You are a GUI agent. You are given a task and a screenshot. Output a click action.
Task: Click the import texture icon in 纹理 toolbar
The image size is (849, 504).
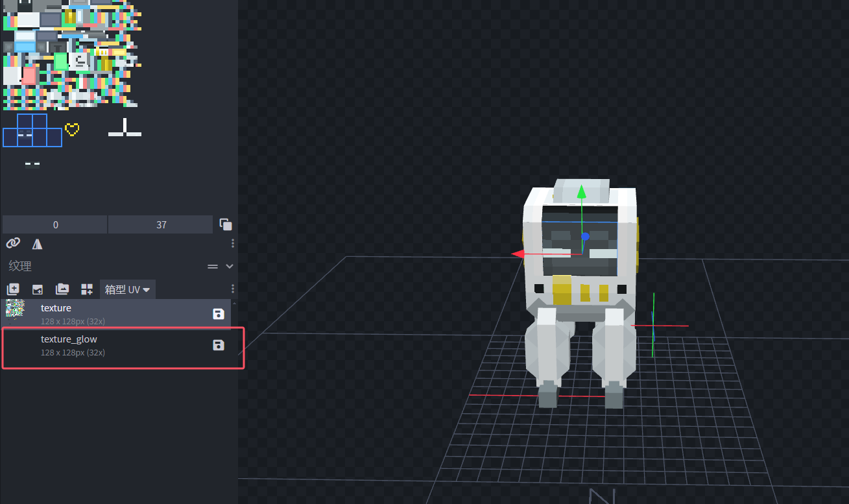38,289
